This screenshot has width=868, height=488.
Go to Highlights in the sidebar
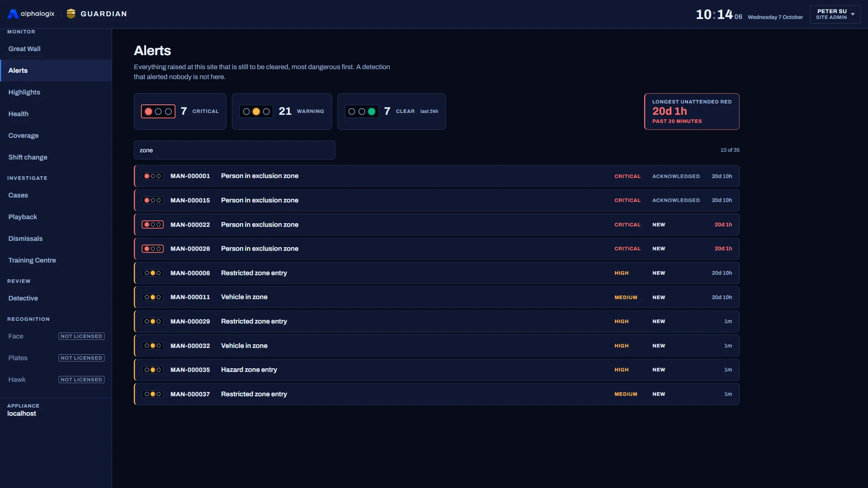pos(56,92)
